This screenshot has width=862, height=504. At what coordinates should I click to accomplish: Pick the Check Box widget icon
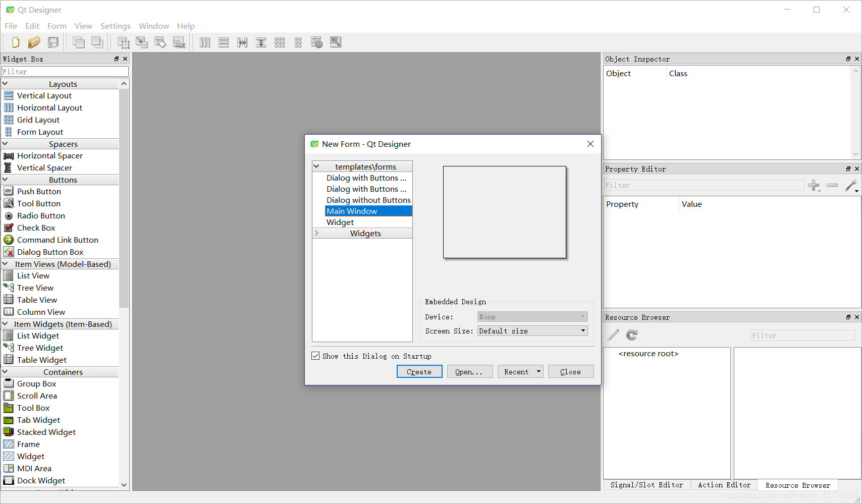9,228
